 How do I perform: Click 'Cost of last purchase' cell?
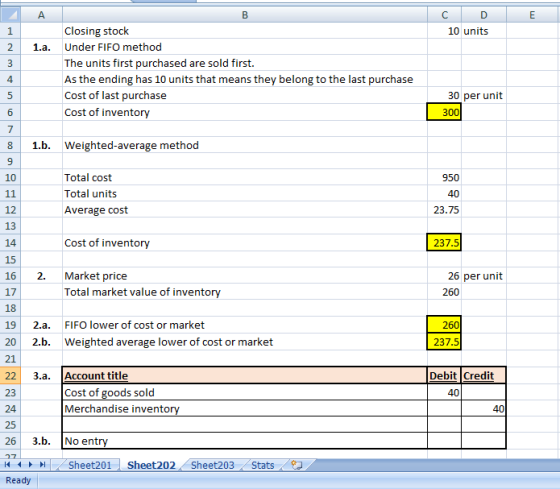(245, 95)
